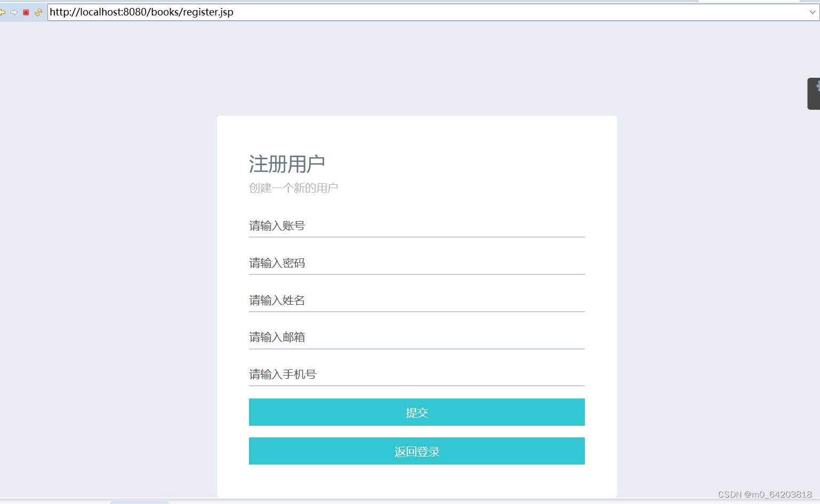
Task: Stop page loading with red stop icon
Action: [26, 12]
